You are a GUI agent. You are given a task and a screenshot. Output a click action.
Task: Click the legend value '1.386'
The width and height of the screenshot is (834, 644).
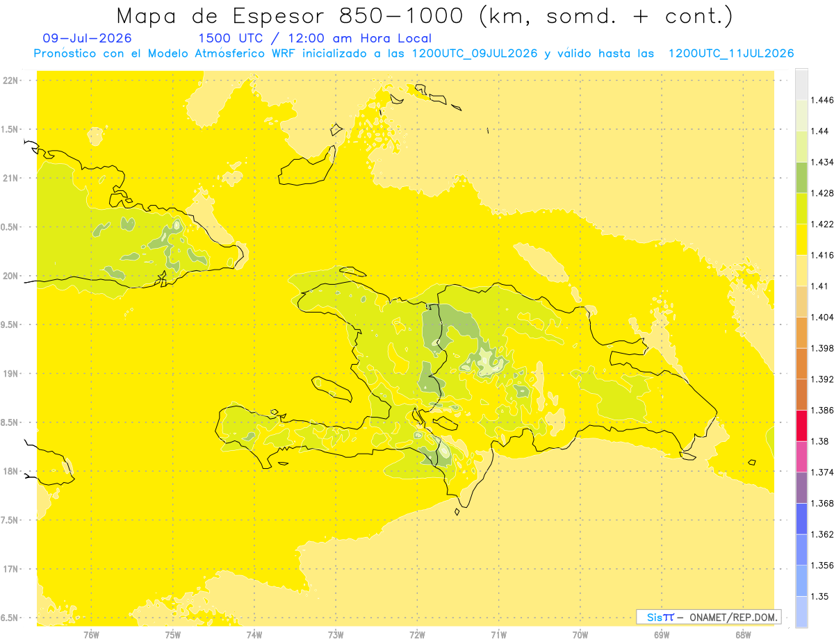pyautogui.click(x=821, y=410)
